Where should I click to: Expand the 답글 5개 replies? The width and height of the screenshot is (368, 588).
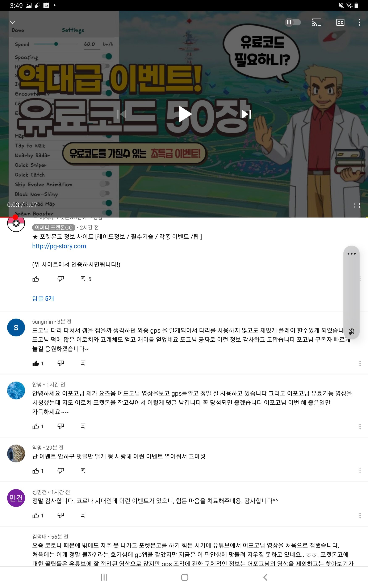(x=43, y=298)
